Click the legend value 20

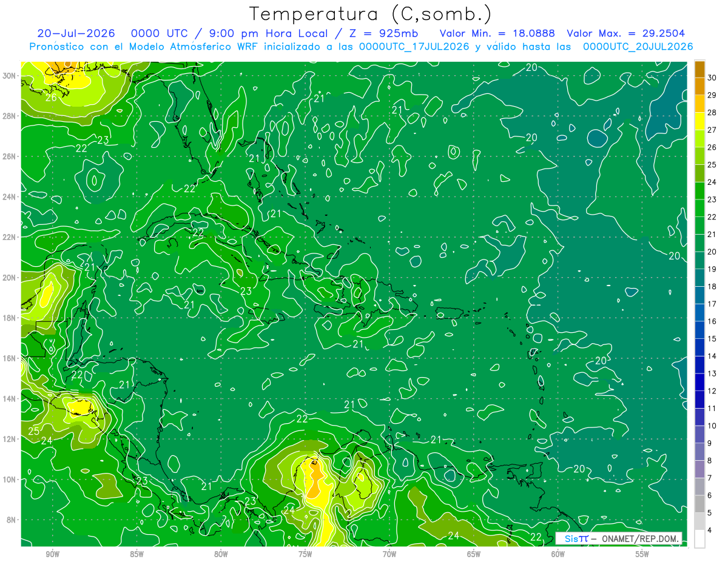click(712, 252)
